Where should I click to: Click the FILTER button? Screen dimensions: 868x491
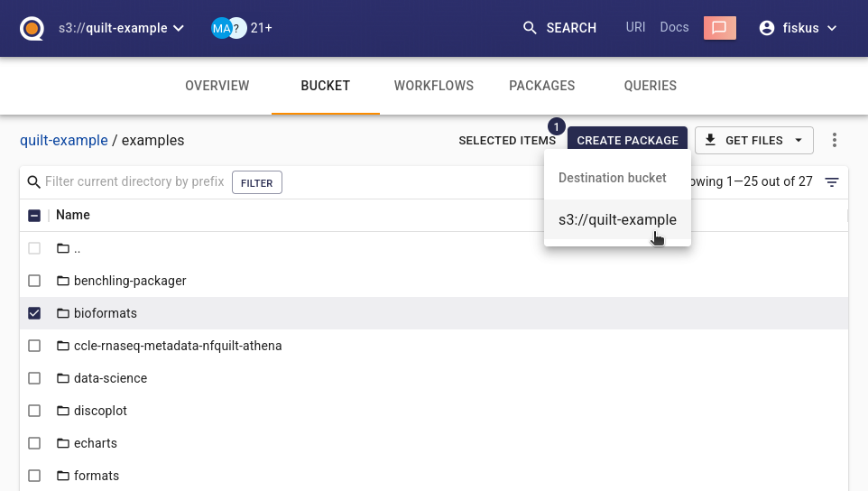257,182
